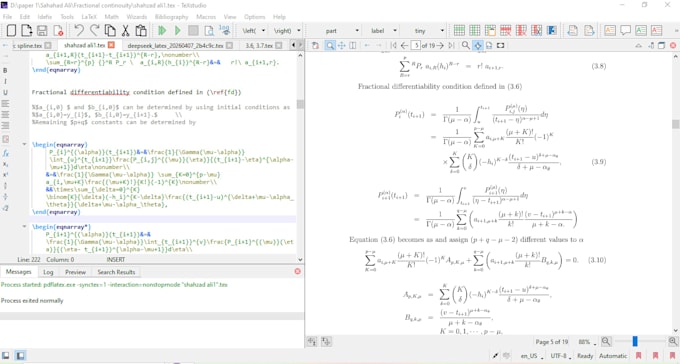Adjust the PDF zoom slider handle
The image size is (680, 364).
(x=635, y=341)
